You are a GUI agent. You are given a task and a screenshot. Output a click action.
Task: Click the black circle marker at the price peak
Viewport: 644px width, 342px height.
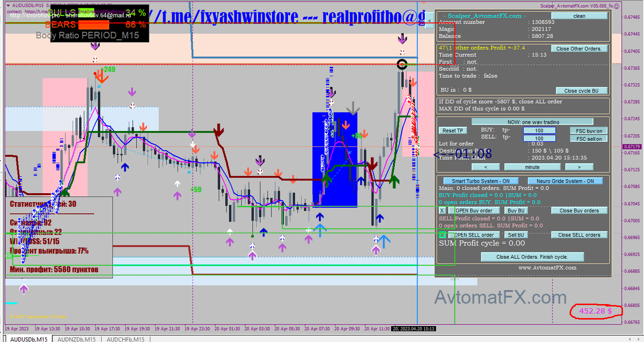coord(402,64)
